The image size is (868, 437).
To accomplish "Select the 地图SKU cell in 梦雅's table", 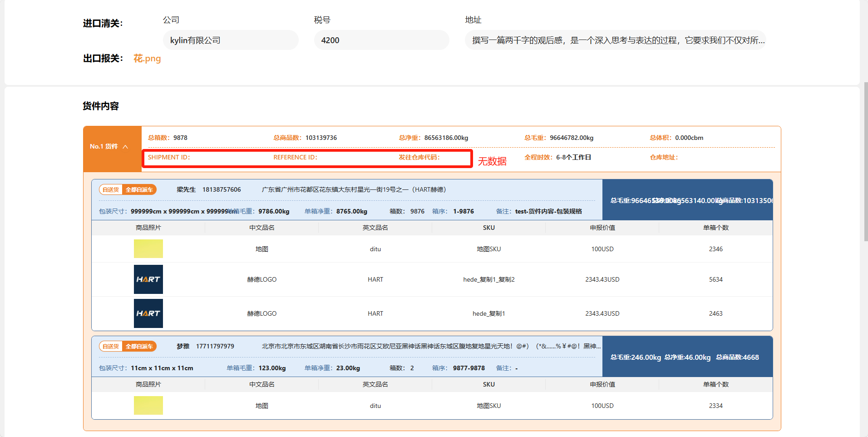I will point(488,406).
